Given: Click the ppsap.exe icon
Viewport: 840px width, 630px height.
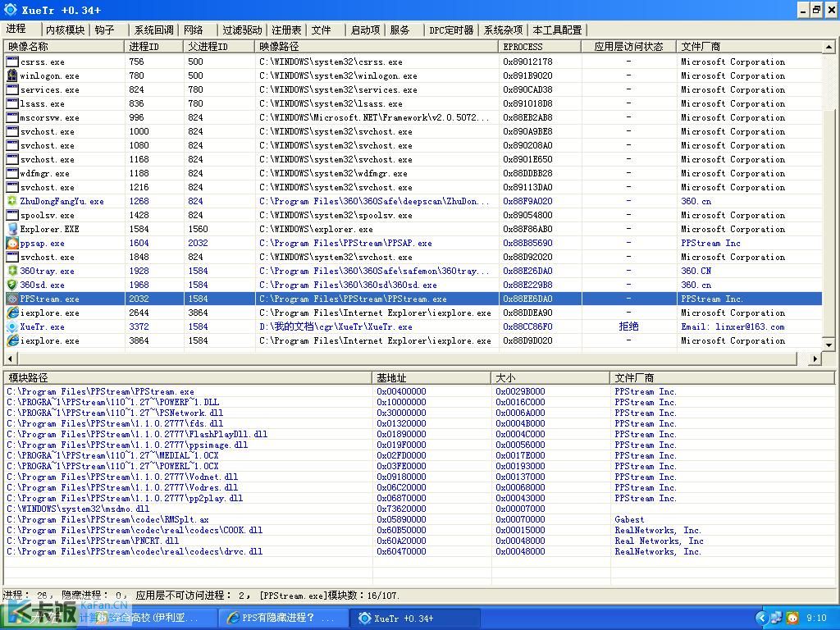Looking at the screenshot, I should 11,243.
